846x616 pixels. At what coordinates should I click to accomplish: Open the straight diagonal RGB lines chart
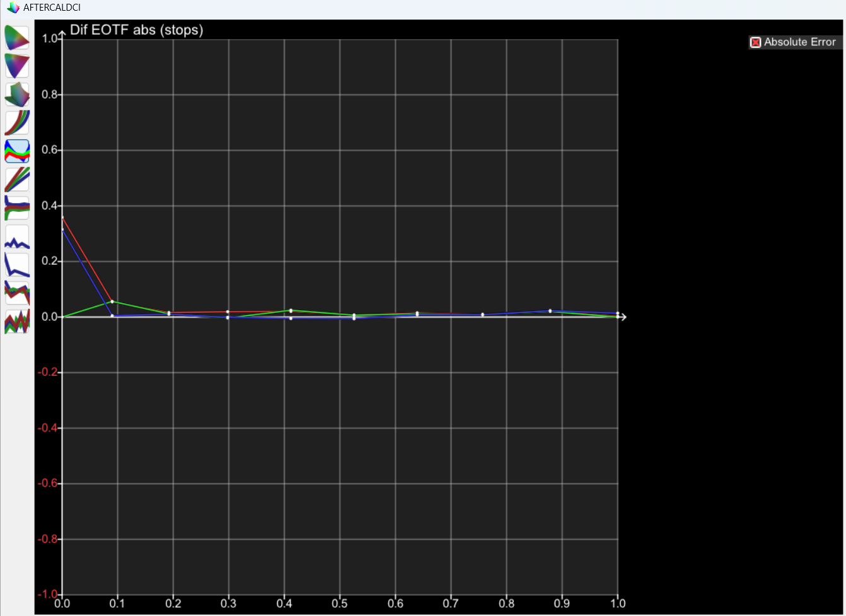pyautogui.click(x=17, y=180)
